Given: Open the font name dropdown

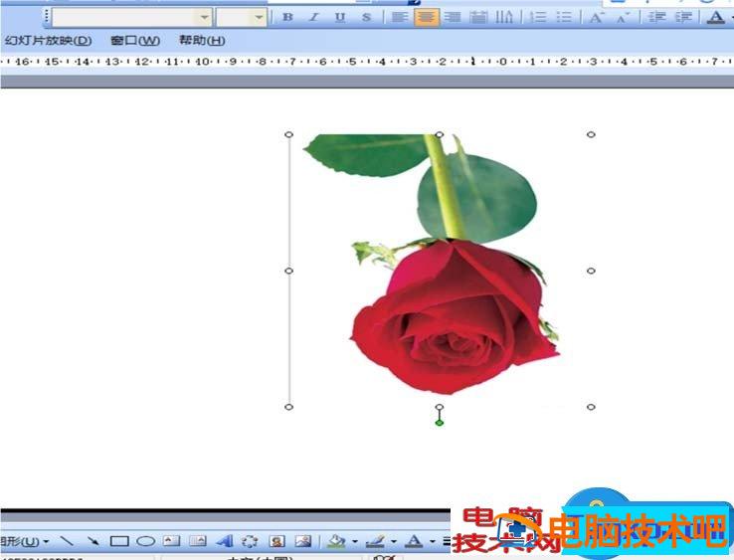Looking at the screenshot, I should 205,17.
